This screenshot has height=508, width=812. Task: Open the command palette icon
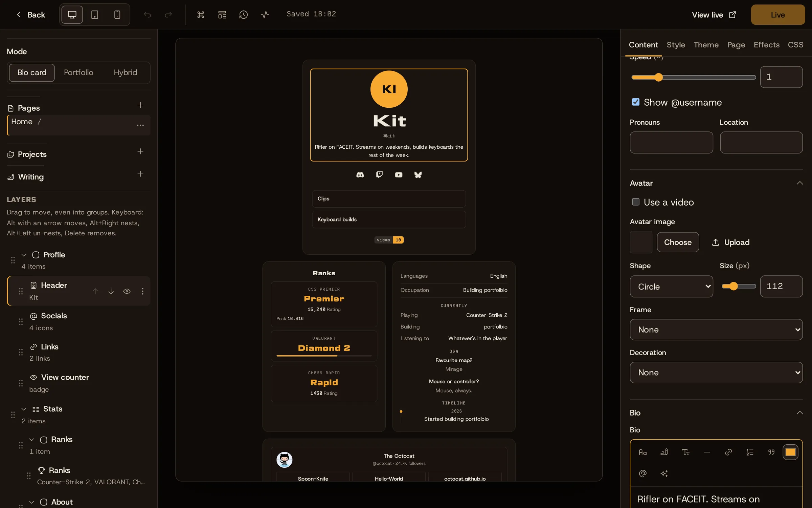click(x=201, y=15)
